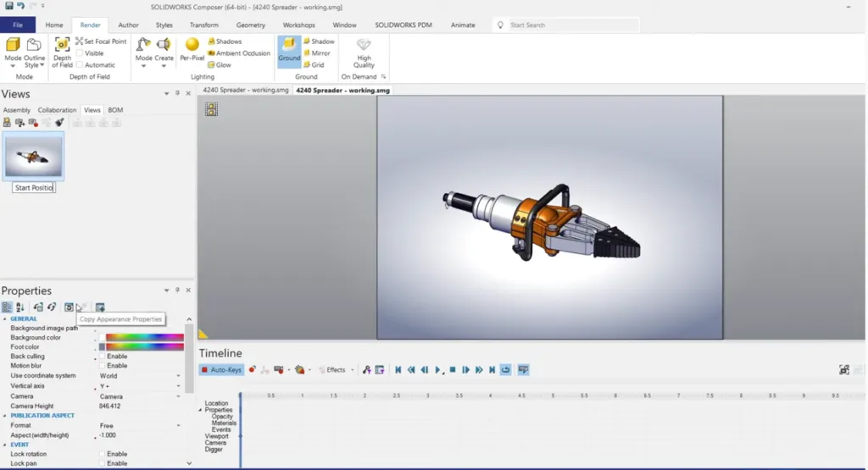Viewport: 868px width, 470px height.
Task: Toggle Visible checkbox in Depth of Field
Action: pos(80,53)
